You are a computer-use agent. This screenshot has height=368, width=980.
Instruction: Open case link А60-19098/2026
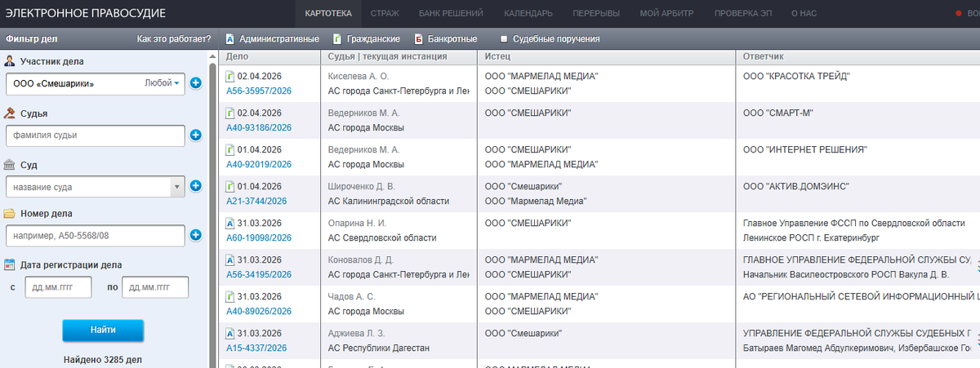click(x=259, y=237)
